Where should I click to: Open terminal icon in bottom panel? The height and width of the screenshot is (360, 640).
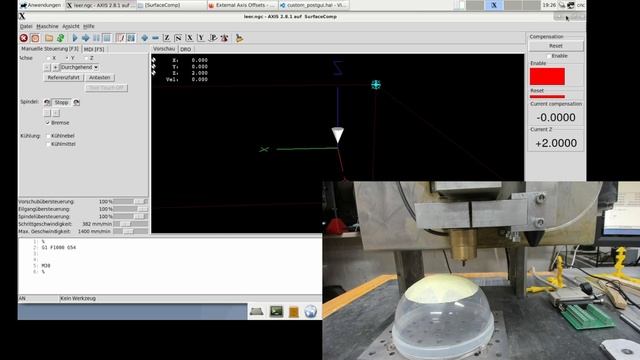tap(276, 312)
